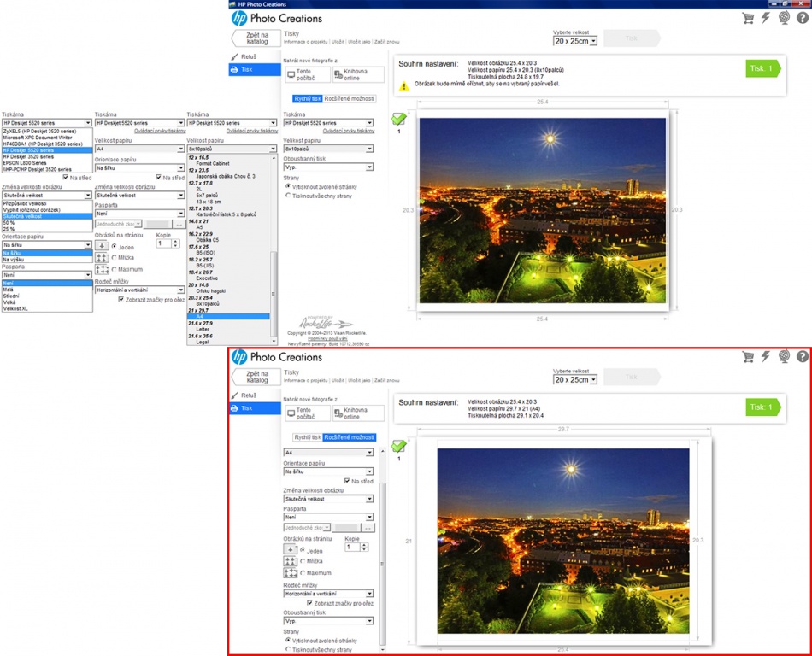The image size is (812, 656).
Task: Open Orientace papíru dropdown in the lower window
Action: point(328,471)
